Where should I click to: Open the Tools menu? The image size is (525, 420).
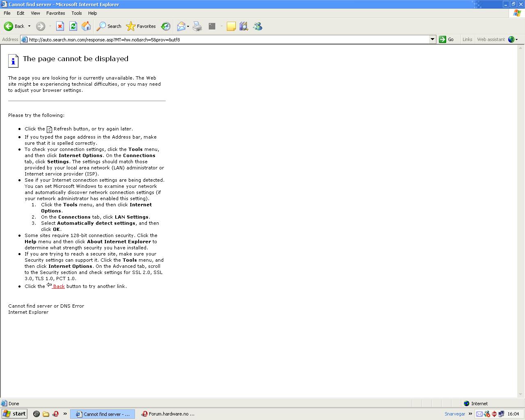(77, 13)
